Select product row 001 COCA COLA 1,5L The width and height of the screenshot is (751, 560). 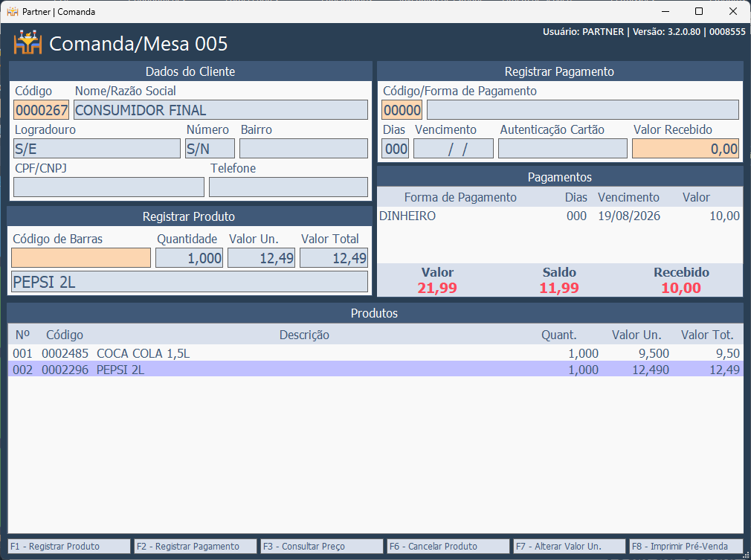pos(375,353)
